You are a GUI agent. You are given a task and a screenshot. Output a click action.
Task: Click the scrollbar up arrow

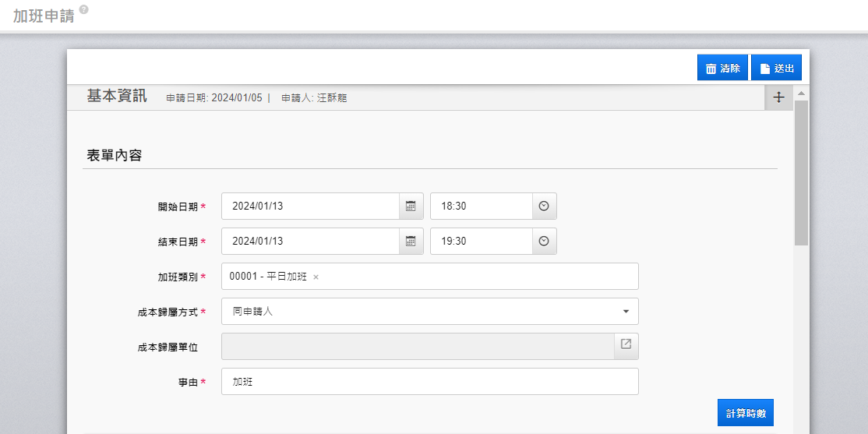pos(801,94)
